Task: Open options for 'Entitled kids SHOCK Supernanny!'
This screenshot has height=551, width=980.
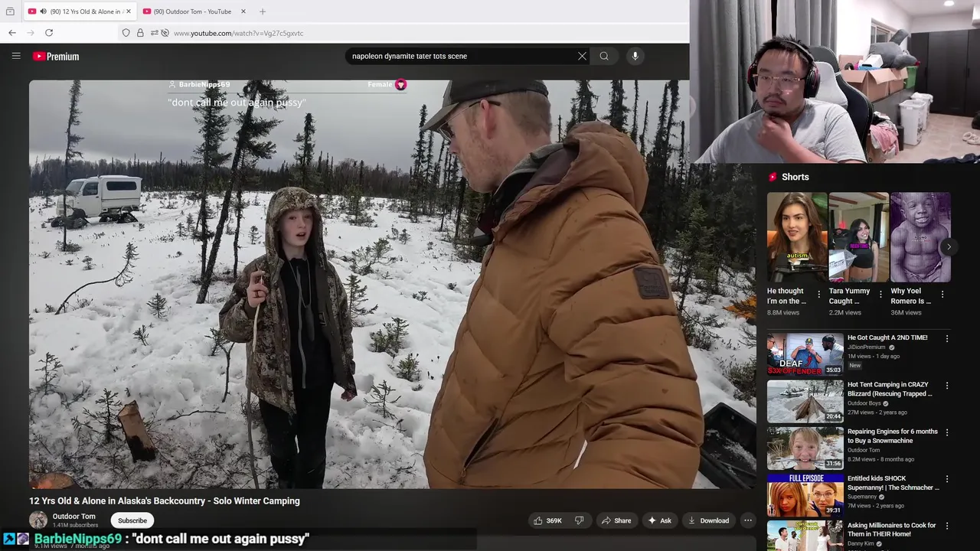Action: coord(947,479)
